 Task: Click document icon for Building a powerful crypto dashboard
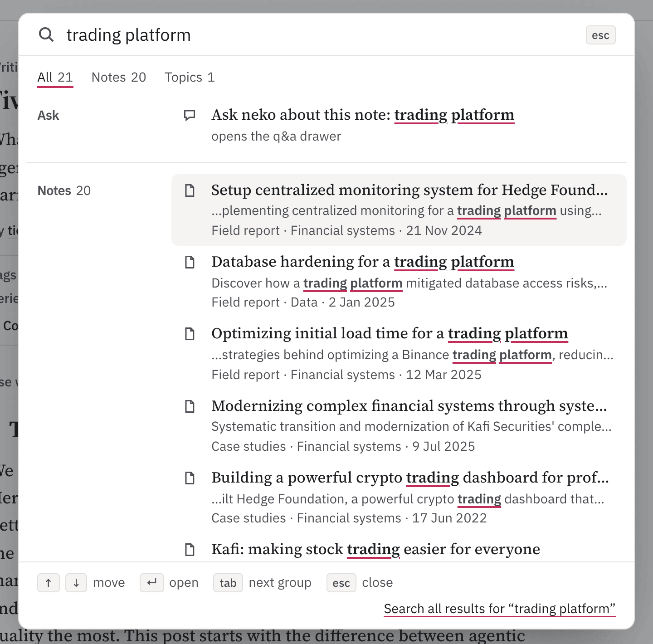(190, 478)
